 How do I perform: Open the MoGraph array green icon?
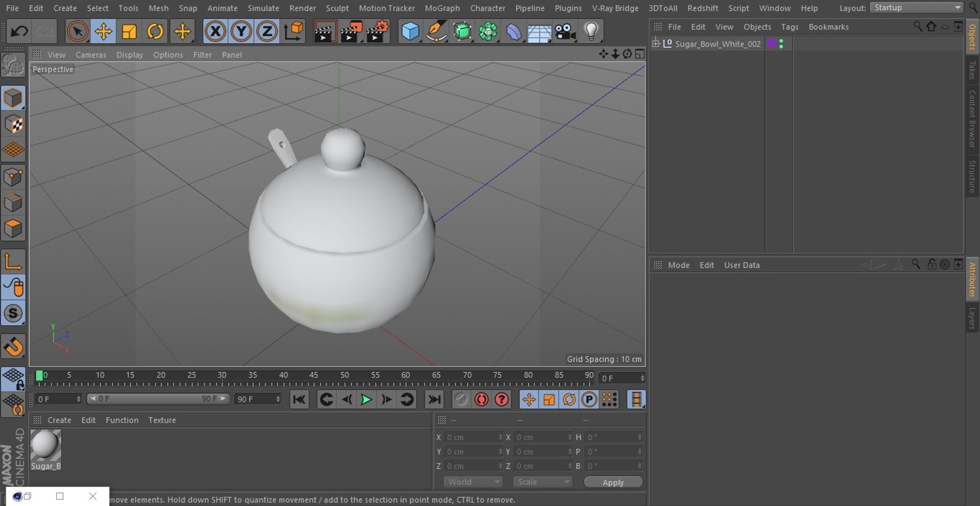tap(488, 32)
